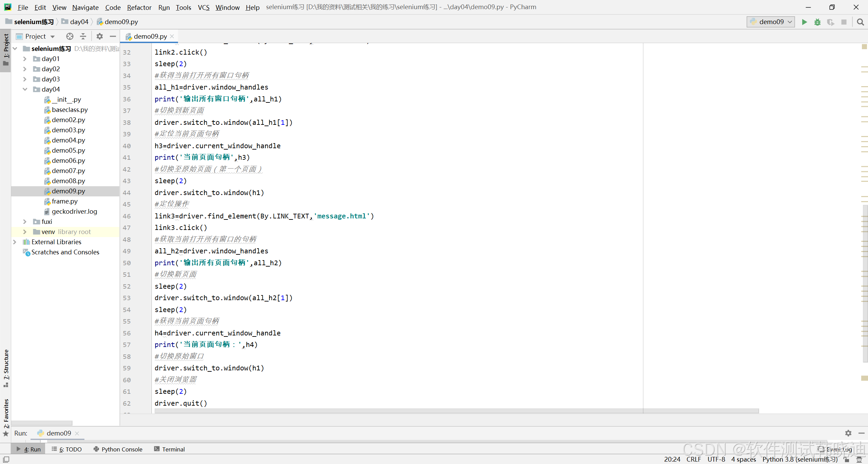Click the inspections profile icon in status bar

[859, 459]
